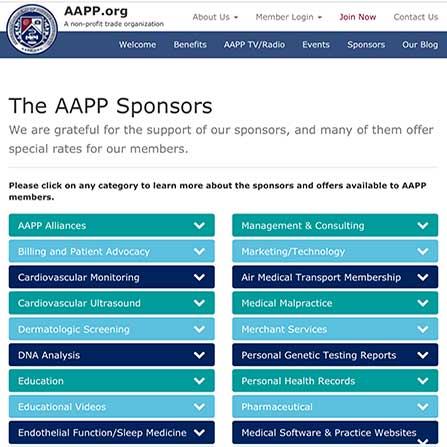Image resolution: width=447 pixels, height=447 pixels.
Task: Go to the Benefits menu item
Action: 190,45
